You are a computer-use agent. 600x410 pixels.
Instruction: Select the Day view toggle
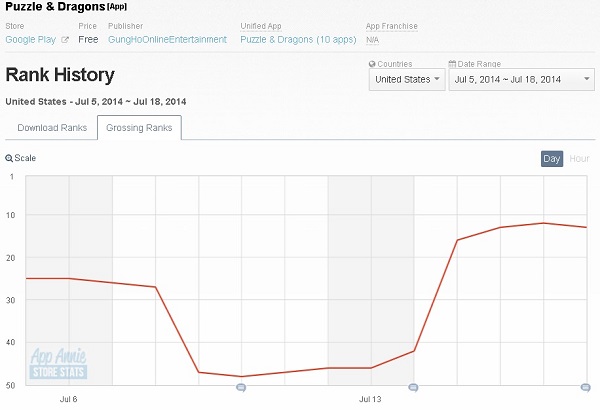(552, 159)
